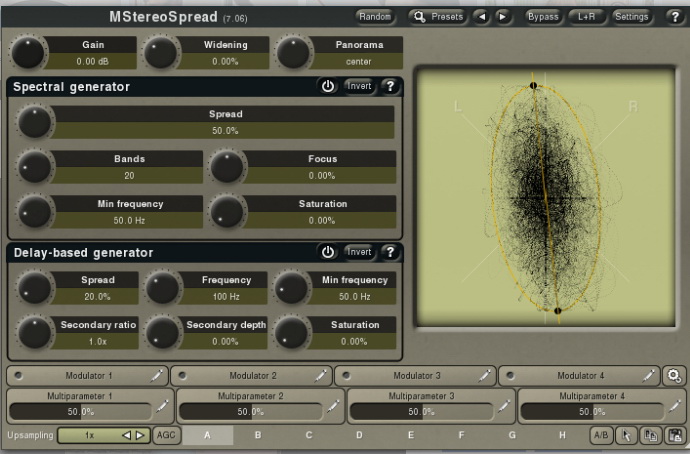Click the Focus value 0.00%
690x454 pixels.
coord(322,176)
